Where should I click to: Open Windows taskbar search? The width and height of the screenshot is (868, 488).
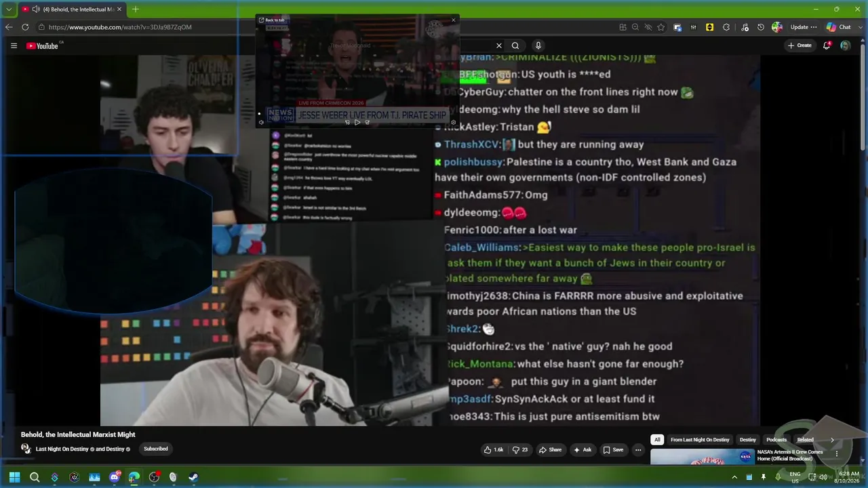pyautogui.click(x=35, y=477)
